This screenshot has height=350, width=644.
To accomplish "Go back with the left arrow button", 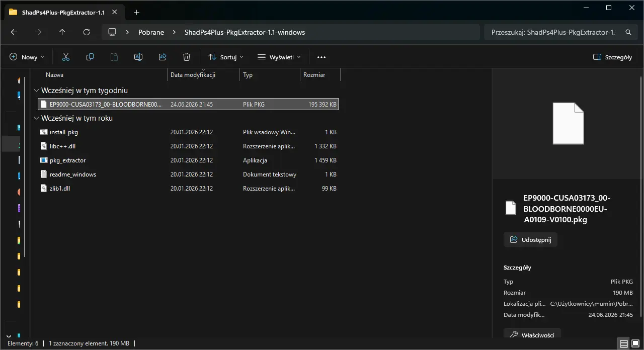I will coord(14,32).
